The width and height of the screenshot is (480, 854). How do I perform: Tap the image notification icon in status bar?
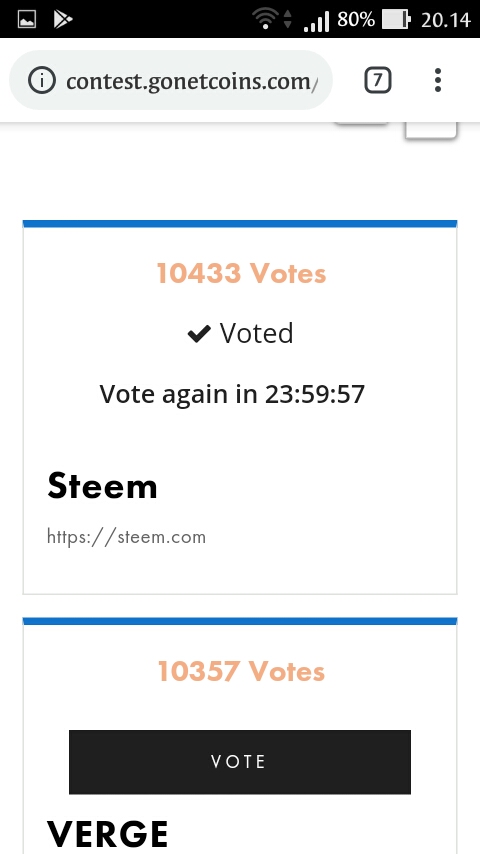click(x=27, y=20)
